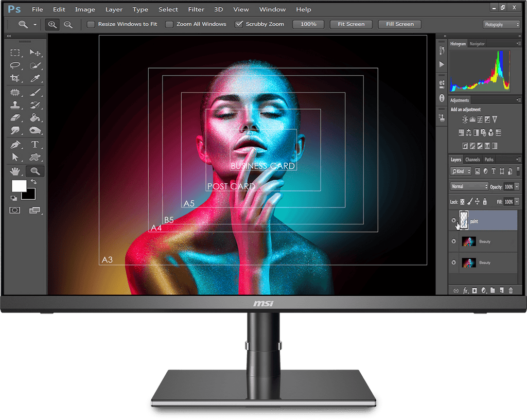Screen dimensions: 527x420
Task: Open the Normal blend mode dropdown
Action: click(469, 186)
